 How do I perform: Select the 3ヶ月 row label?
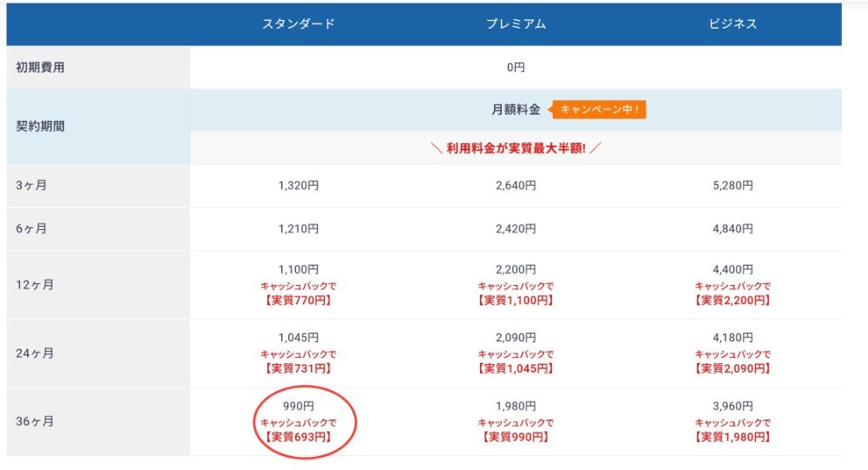31,185
